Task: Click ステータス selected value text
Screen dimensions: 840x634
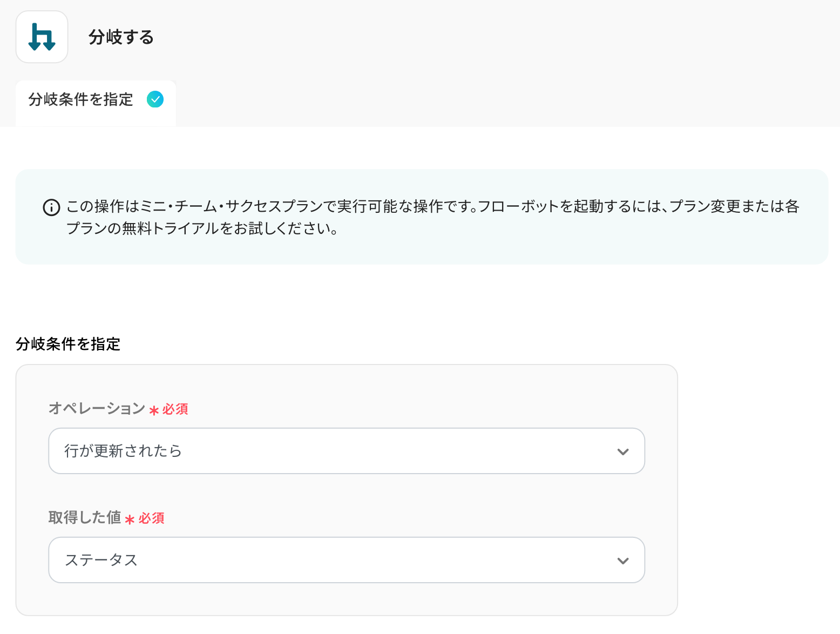Action: pyautogui.click(x=101, y=560)
